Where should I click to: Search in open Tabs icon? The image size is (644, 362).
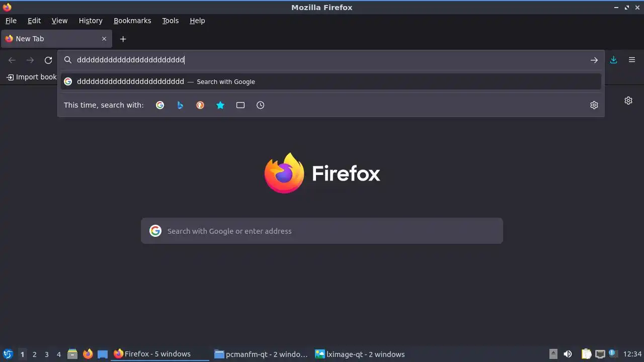240,105
